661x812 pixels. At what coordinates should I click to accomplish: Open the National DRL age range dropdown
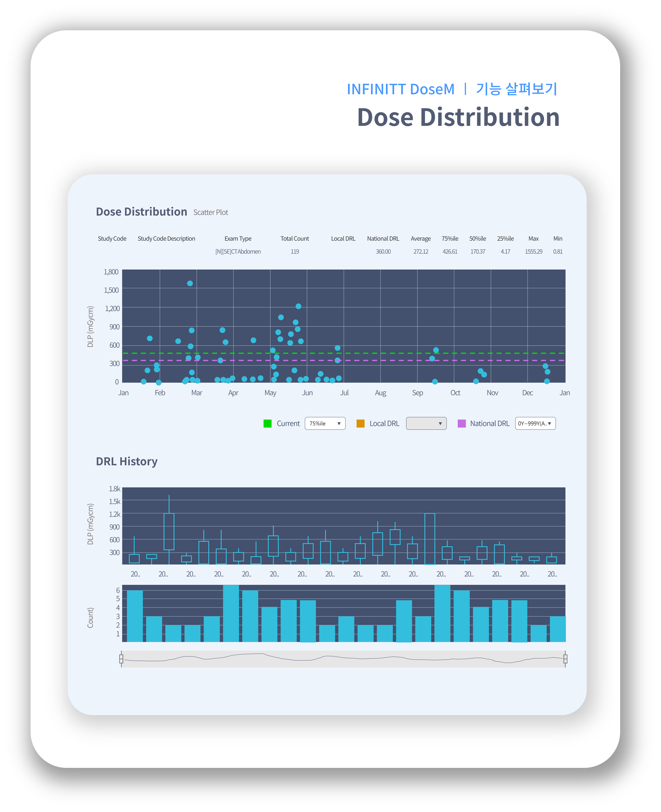(x=535, y=423)
